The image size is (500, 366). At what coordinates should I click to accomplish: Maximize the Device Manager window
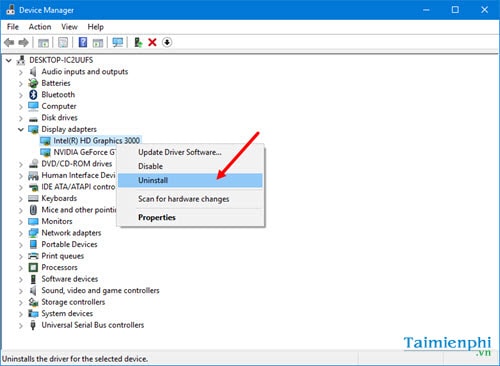click(455, 10)
